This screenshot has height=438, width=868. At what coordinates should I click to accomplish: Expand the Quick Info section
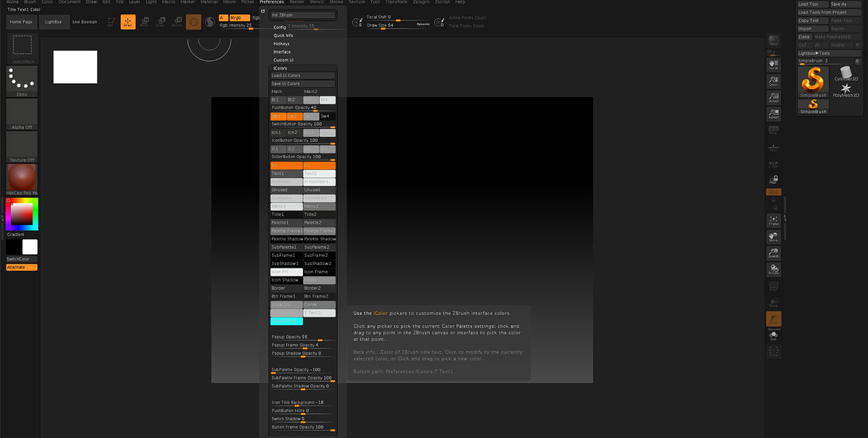coord(284,35)
